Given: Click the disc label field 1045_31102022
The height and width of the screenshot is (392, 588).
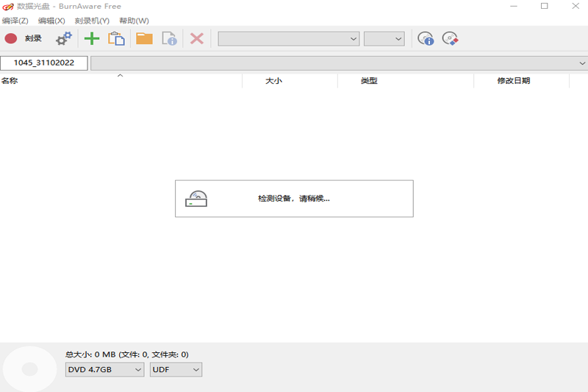Looking at the screenshot, I should 44,63.
